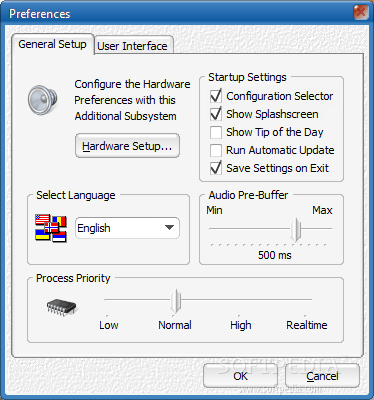Toggle Save Settings on Exit
Screen dimensions: 374x400
coord(216,168)
